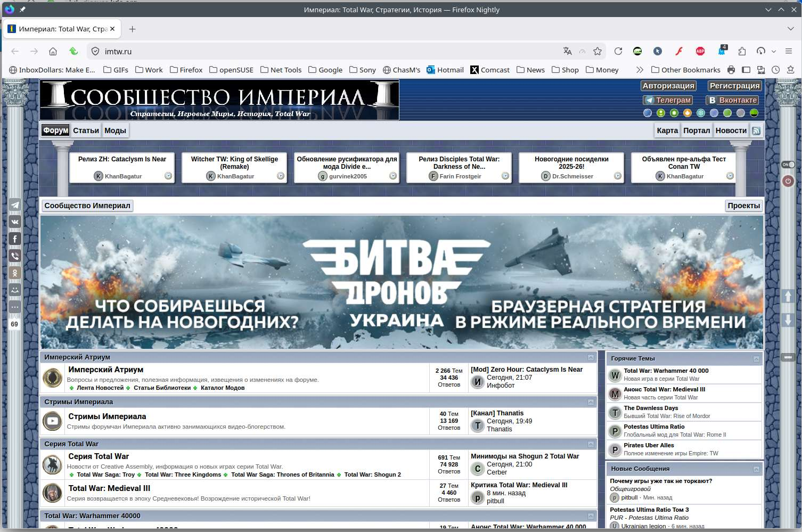
Task: Switch to the Статьи tab
Action: coord(86,130)
